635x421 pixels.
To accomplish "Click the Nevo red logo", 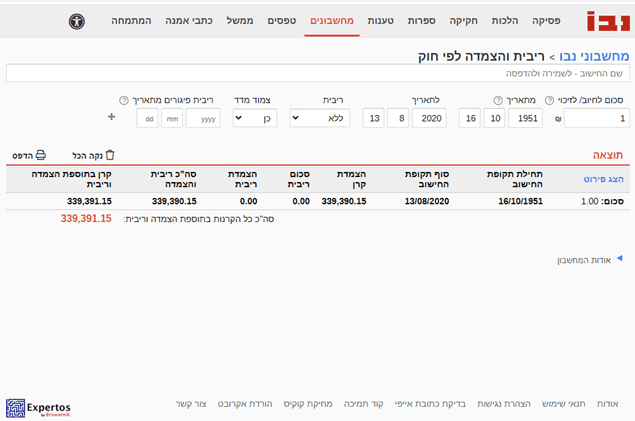I will click(x=608, y=21).
